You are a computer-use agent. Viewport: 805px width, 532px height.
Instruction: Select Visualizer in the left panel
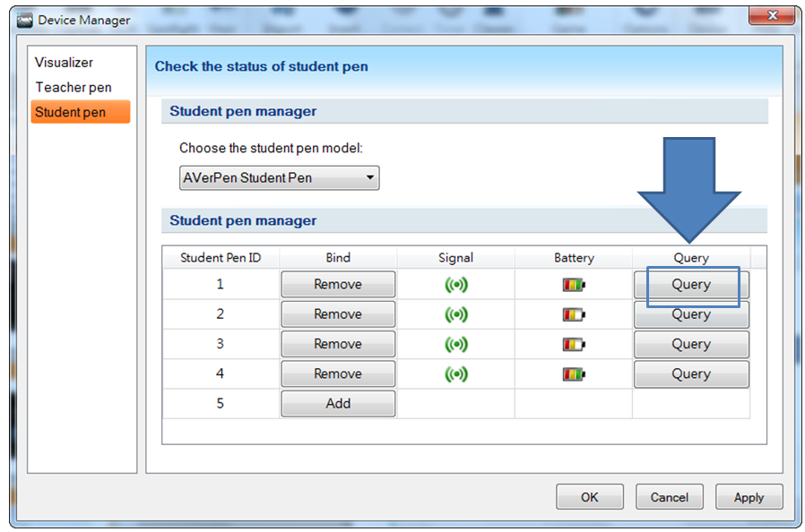pos(64,63)
